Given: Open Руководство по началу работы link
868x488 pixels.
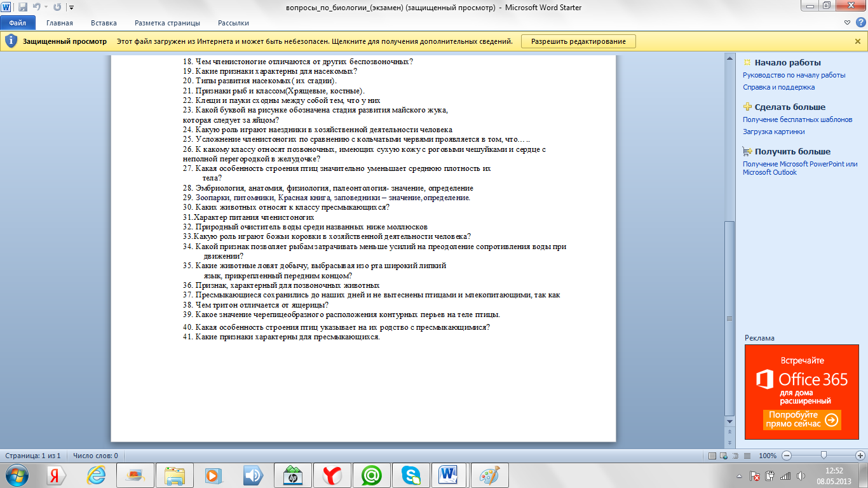Looking at the screenshot, I should 794,75.
